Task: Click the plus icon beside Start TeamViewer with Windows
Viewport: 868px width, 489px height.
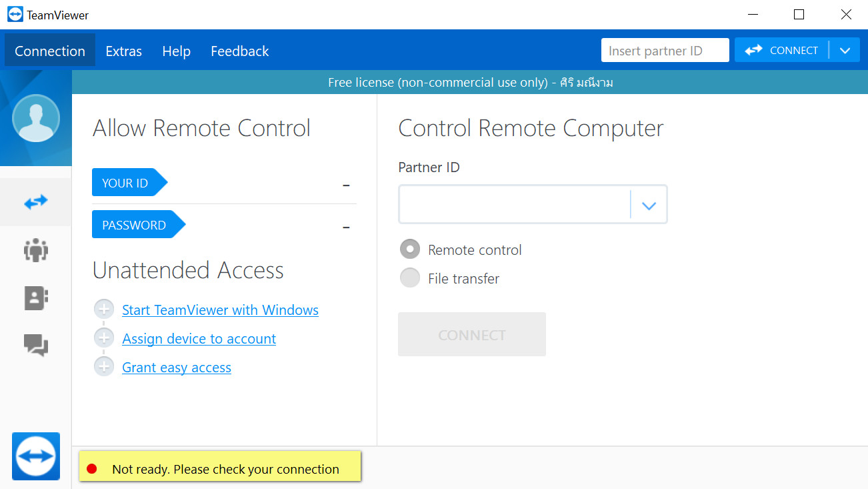Action: pyautogui.click(x=104, y=310)
